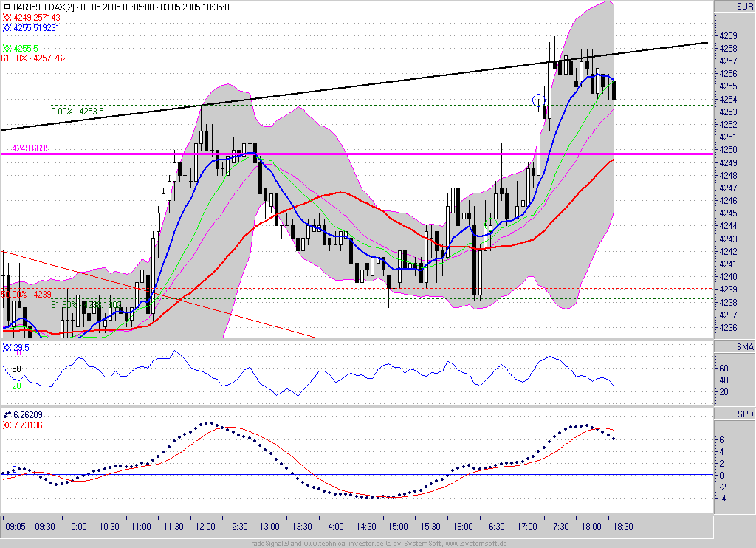Click 40 on the SMA right scale
Image resolution: width=756 pixels, height=548 pixels.
tap(724, 380)
